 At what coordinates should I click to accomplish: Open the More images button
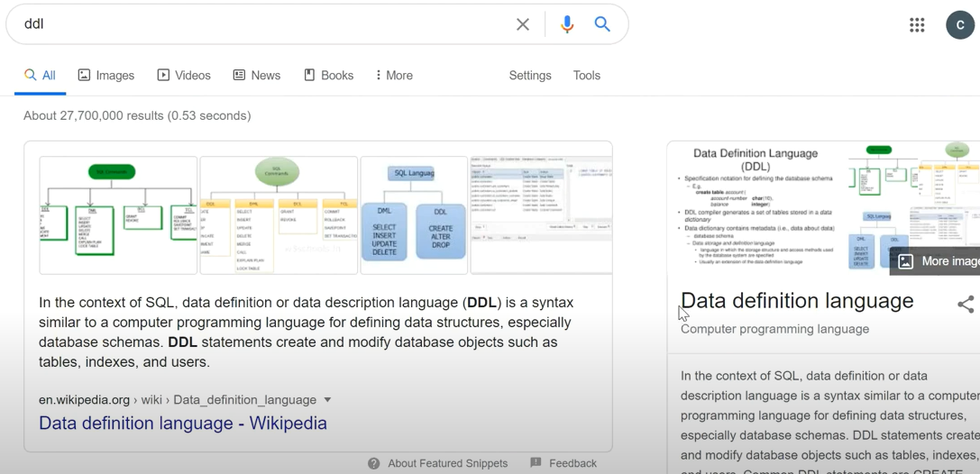coord(934,261)
